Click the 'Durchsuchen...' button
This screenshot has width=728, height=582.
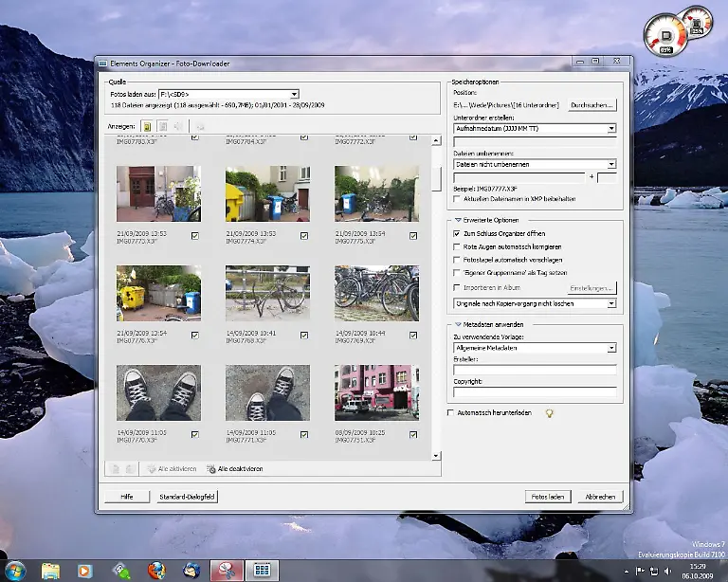pos(593,104)
